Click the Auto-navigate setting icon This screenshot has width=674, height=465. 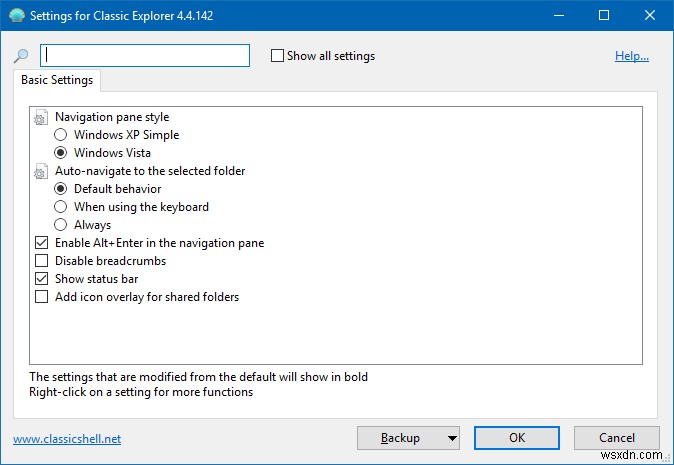pos(41,171)
